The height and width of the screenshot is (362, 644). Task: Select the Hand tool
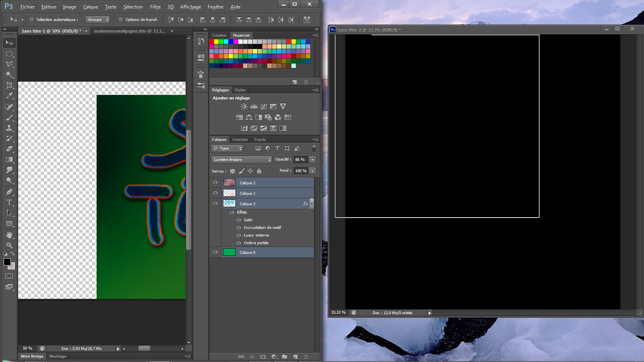pyautogui.click(x=9, y=234)
